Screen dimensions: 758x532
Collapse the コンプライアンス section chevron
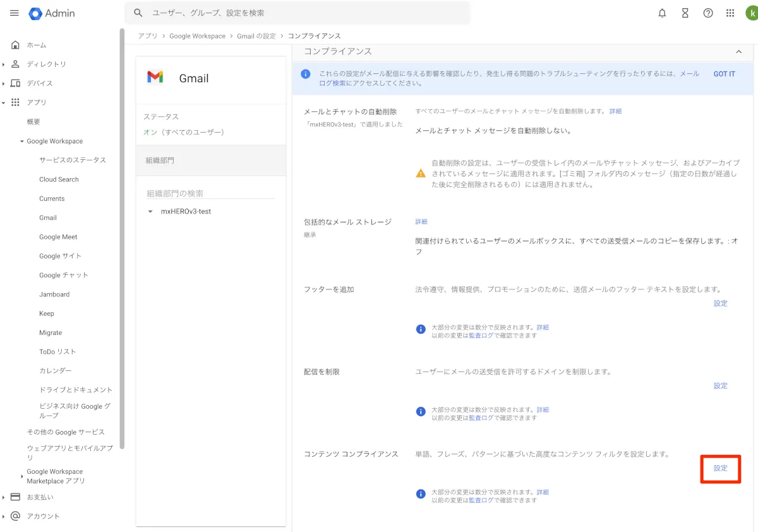pyautogui.click(x=739, y=52)
